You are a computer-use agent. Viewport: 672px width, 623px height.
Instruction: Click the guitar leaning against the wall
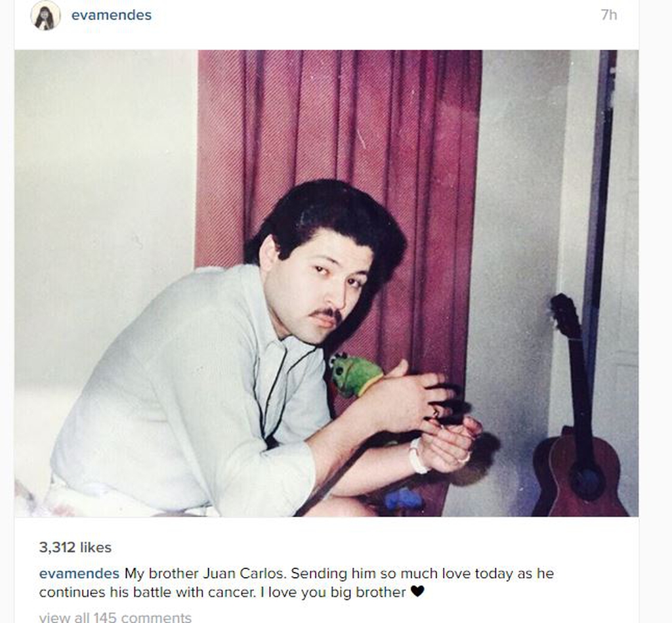(x=579, y=412)
